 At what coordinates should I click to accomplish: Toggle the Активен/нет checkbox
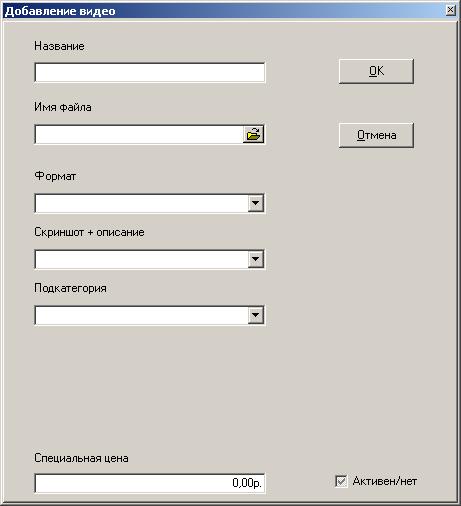click(341, 481)
